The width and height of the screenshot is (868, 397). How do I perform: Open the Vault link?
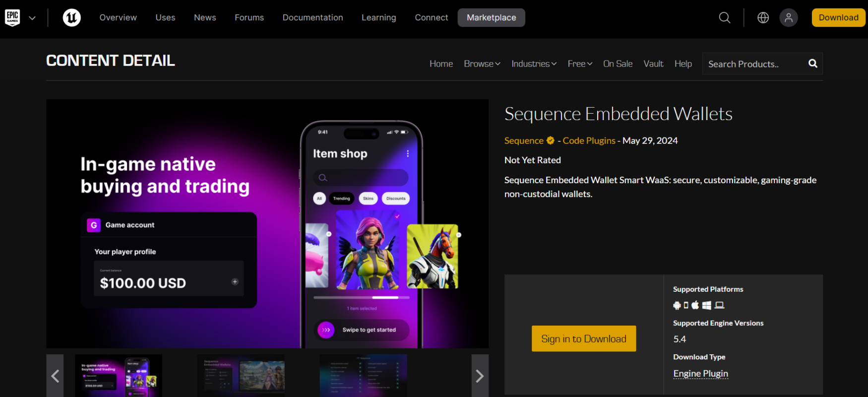click(x=653, y=64)
